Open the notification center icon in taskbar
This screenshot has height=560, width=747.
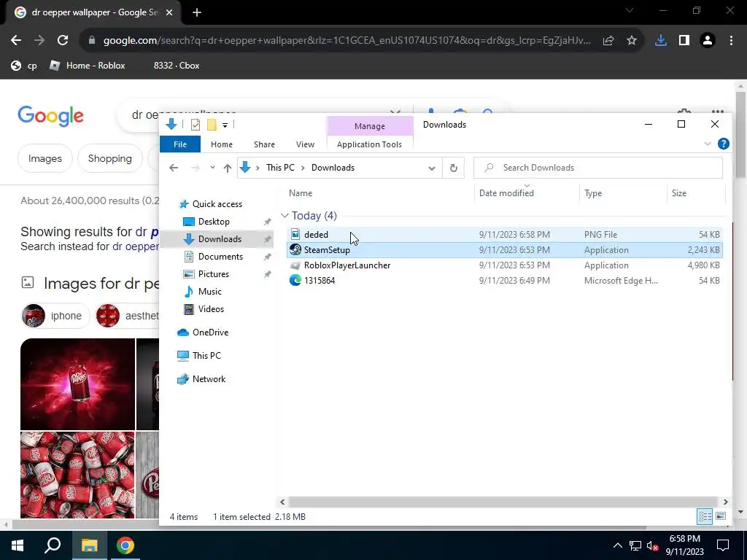pos(723,545)
